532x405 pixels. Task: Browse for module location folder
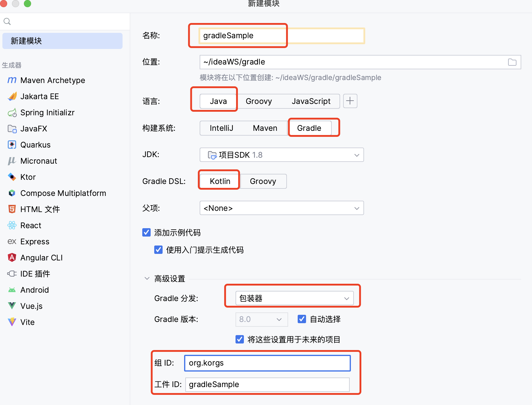pyautogui.click(x=512, y=62)
